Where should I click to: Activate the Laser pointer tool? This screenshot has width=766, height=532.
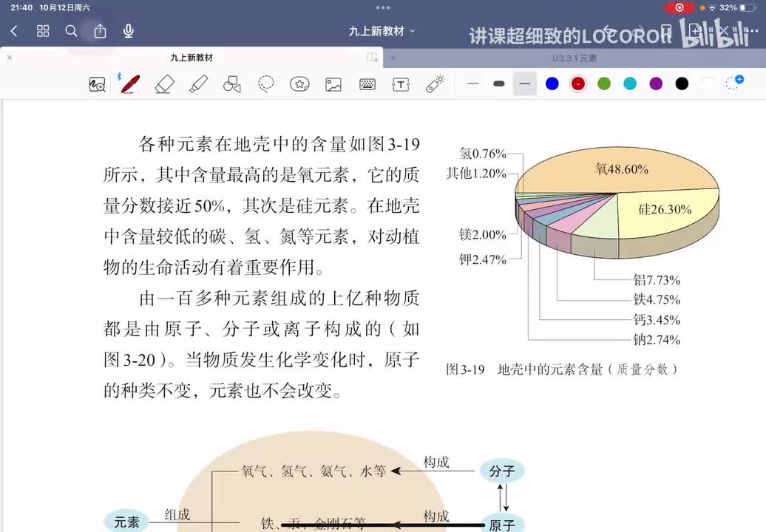[435, 84]
